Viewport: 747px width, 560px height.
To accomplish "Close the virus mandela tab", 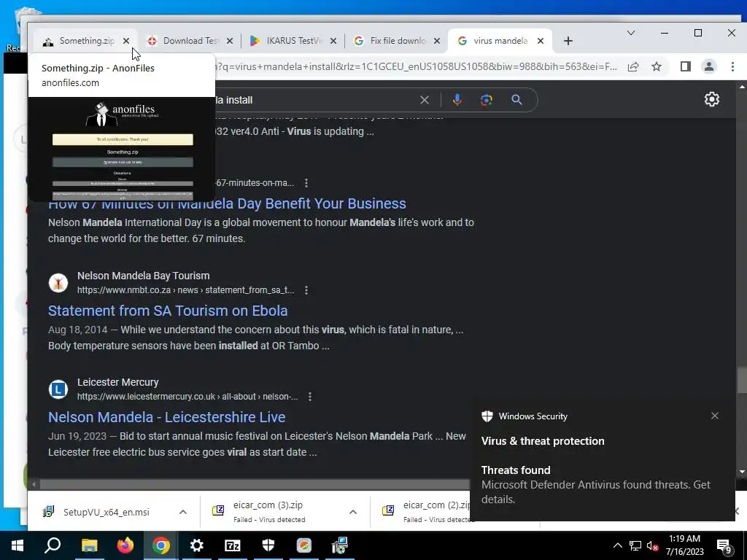I will 541,41.
